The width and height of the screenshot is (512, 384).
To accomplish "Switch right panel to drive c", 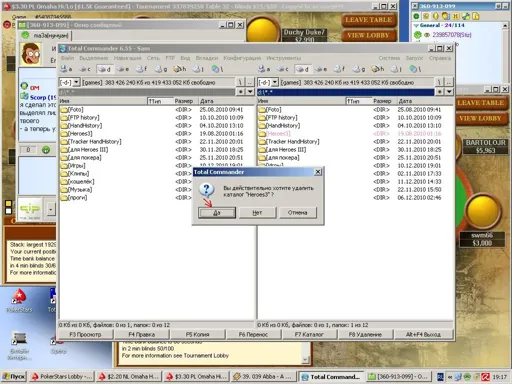I will pyautogui.click(x=282, y=69).
